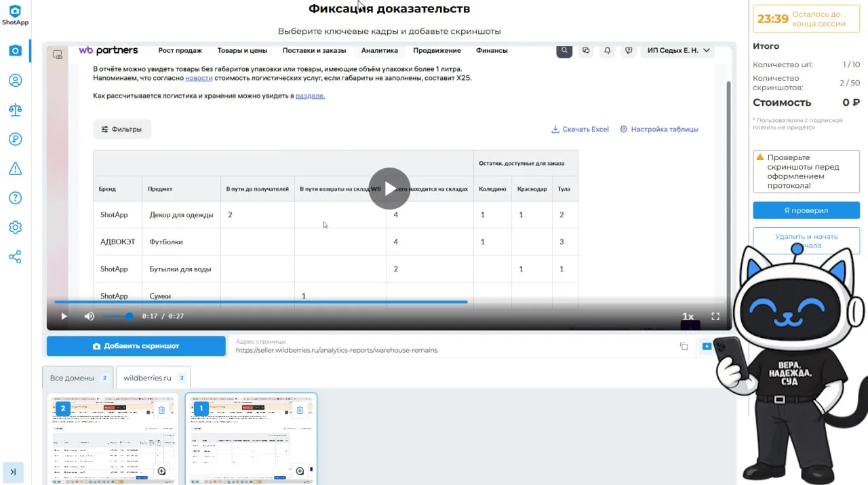Image resolution: width=868 pixels, height=485 pixels.
Task: Open the Аналитика menu
Action: point(380,51)
